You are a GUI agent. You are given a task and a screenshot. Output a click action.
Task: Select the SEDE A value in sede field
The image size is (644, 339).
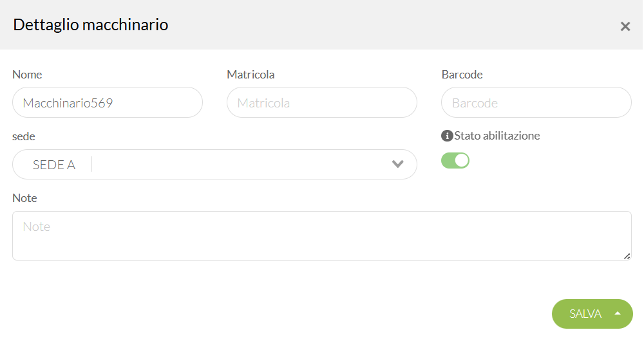click(x=54, y=165)
